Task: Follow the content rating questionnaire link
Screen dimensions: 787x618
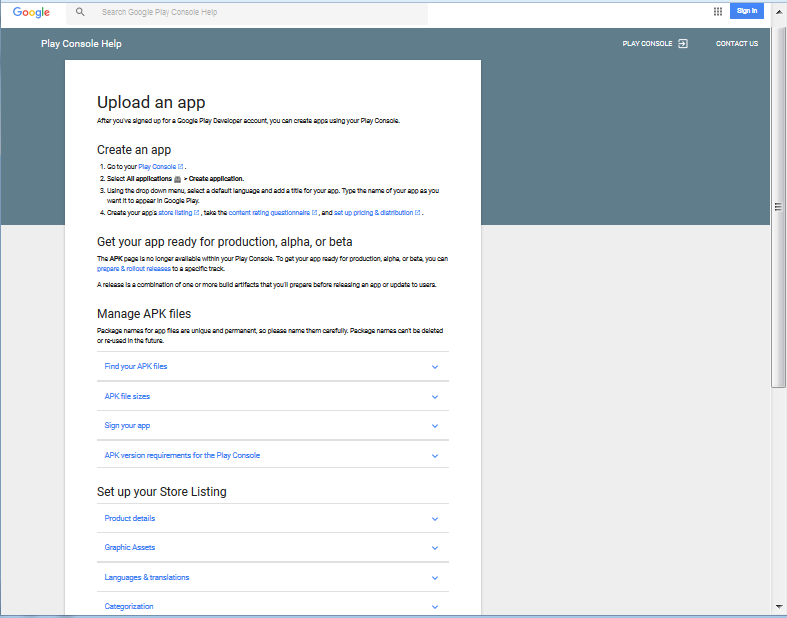Action: point(271,213)
